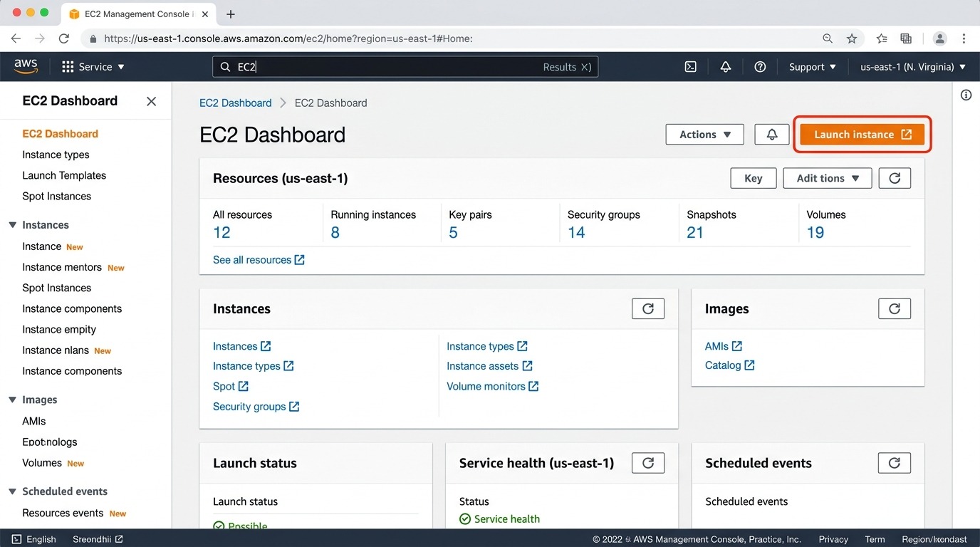Open Volume monitors link
The width and height of the screenshot is (980, 547).
coord(492,386)
